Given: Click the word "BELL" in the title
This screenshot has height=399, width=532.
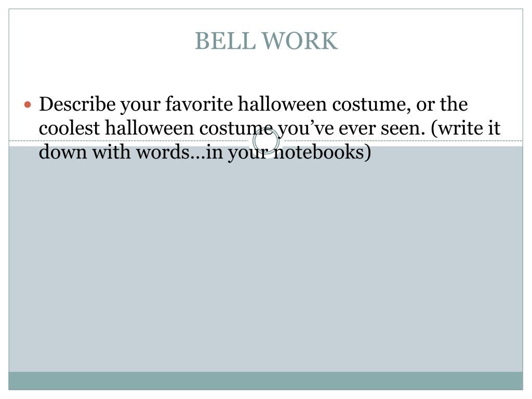Looking at the screenshot, I should [225, 41].
